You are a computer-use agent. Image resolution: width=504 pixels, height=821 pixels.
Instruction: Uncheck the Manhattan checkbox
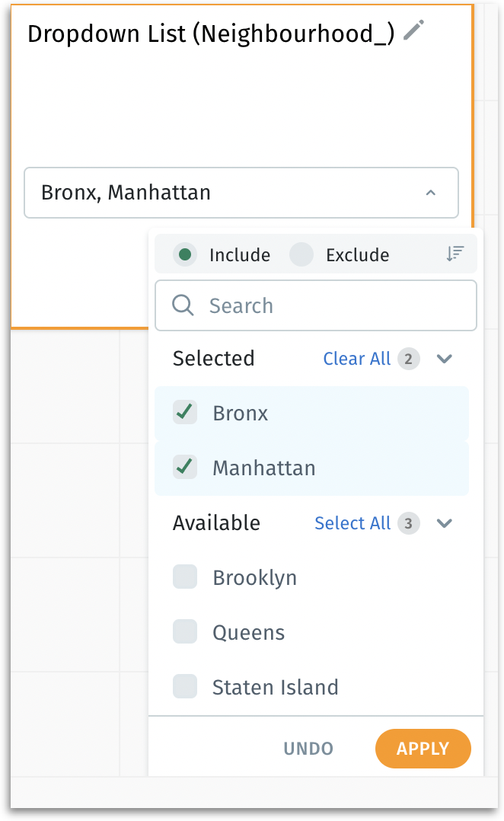(x=185, y=467)
